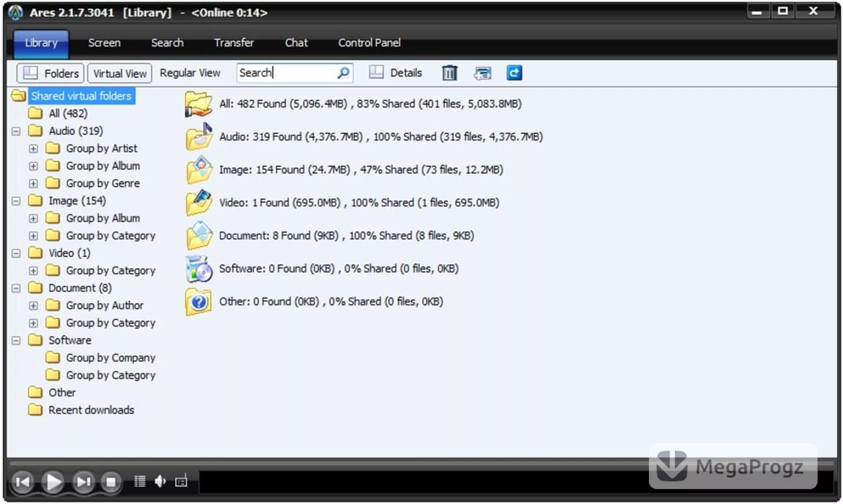Screen dimensions: 843x504
Task: Go to the Chat tab
Action: pos(296,43)
